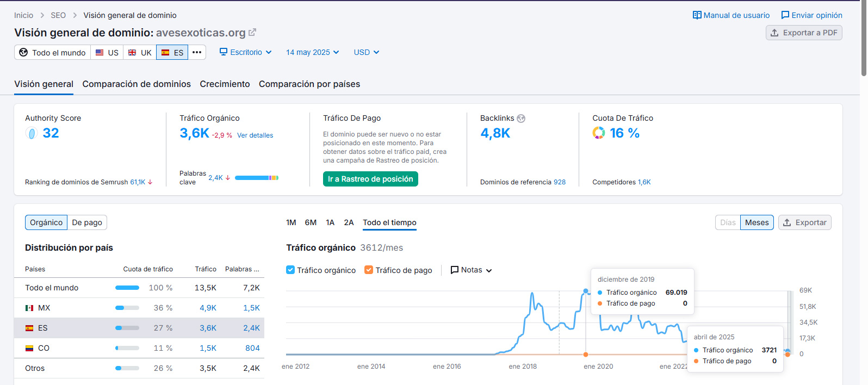
Task: Click the Semrush ranking down arrow
Action: click(x=150, y=182)
